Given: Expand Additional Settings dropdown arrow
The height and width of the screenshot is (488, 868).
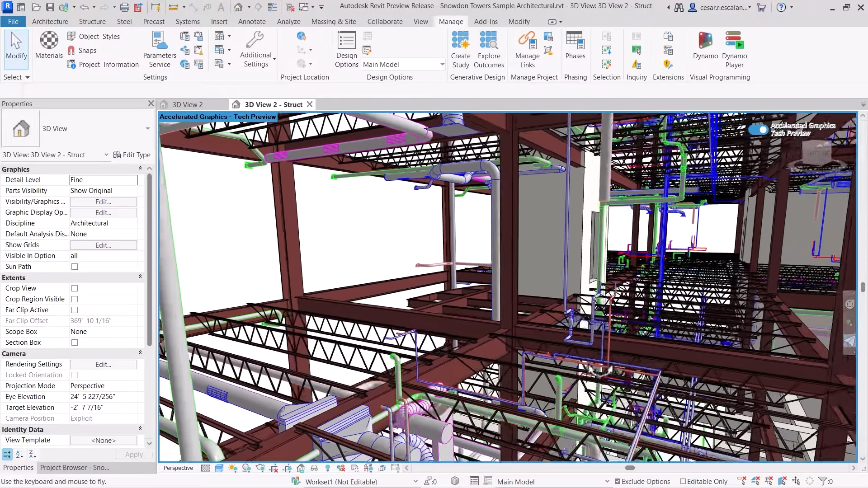Looking at the screenshot, I should (274, 59).
